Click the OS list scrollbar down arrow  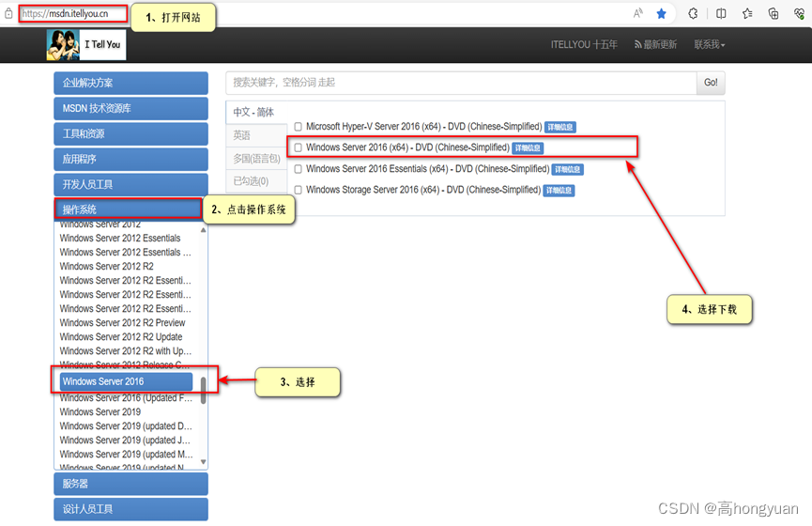click(x=203, y=462)
